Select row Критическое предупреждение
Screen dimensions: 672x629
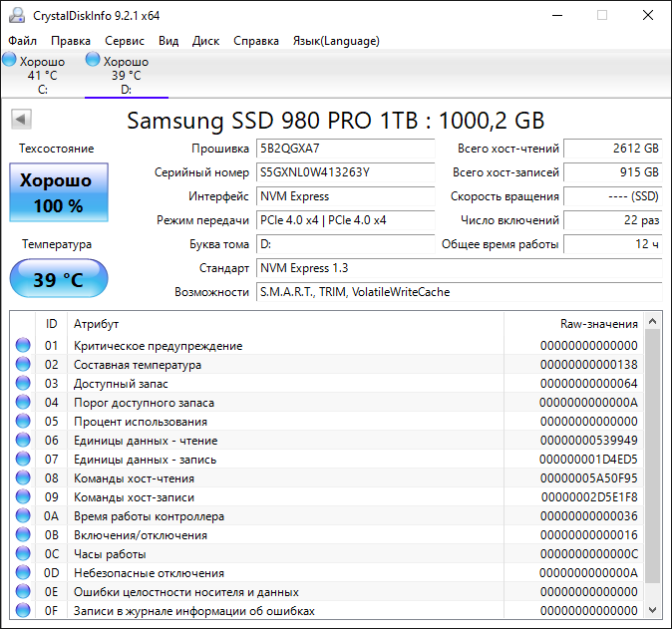coord(327,345)
